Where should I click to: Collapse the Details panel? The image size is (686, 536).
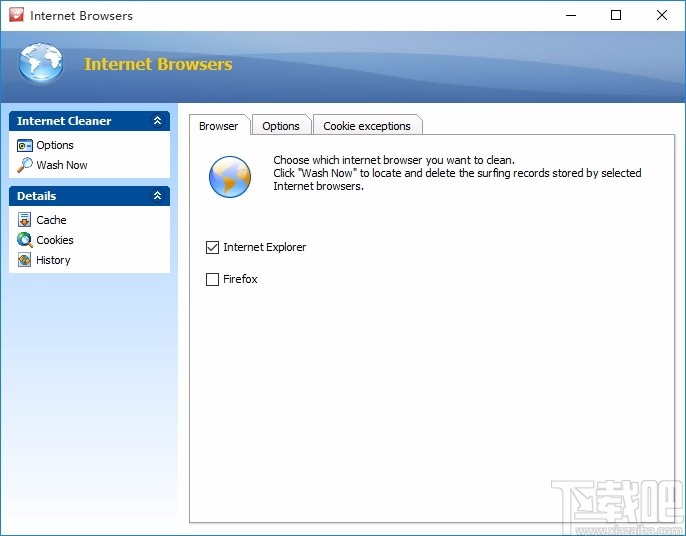click(157, 196)
